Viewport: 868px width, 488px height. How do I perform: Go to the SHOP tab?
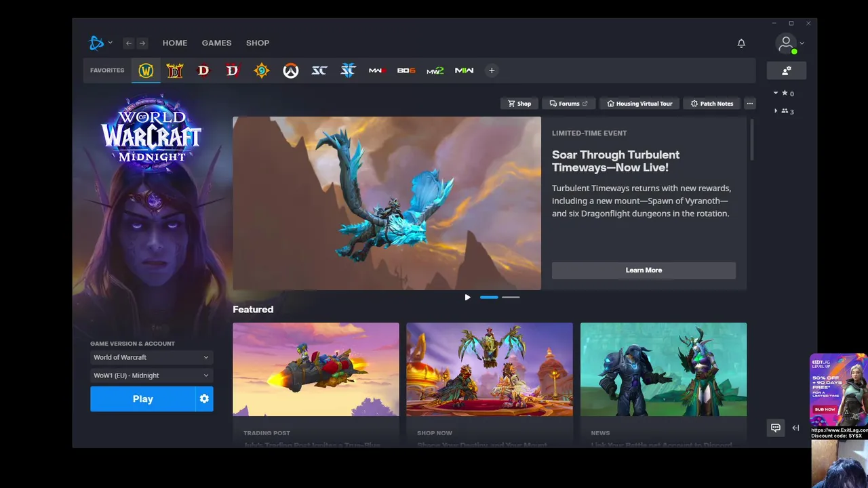click(x=258, y=43)
